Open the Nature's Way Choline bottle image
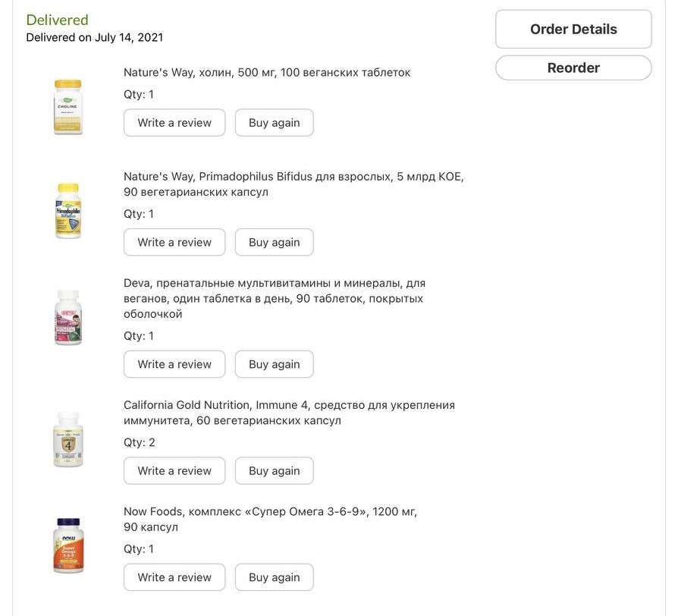Viewport: 678px width, 616px height. 68,107
